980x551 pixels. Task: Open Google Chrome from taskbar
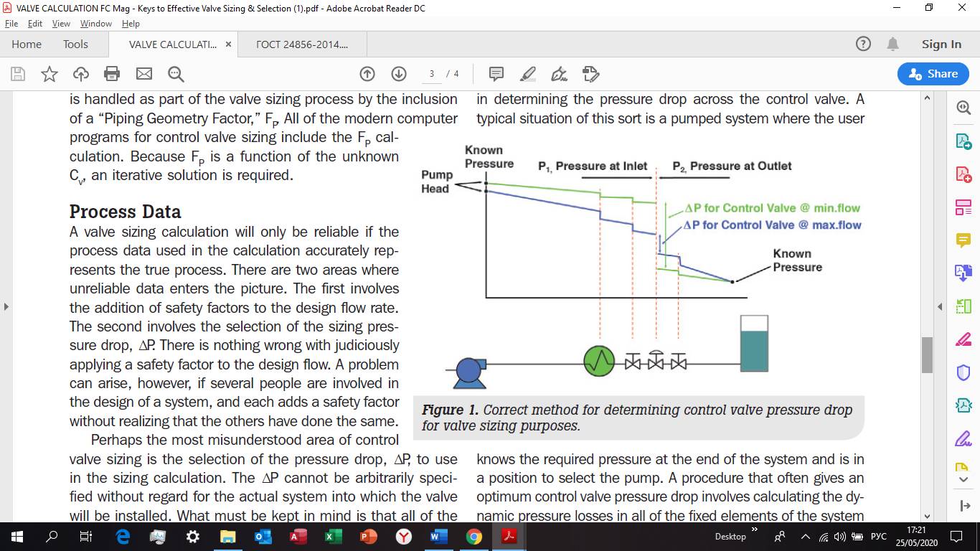[x=474, y=536]
